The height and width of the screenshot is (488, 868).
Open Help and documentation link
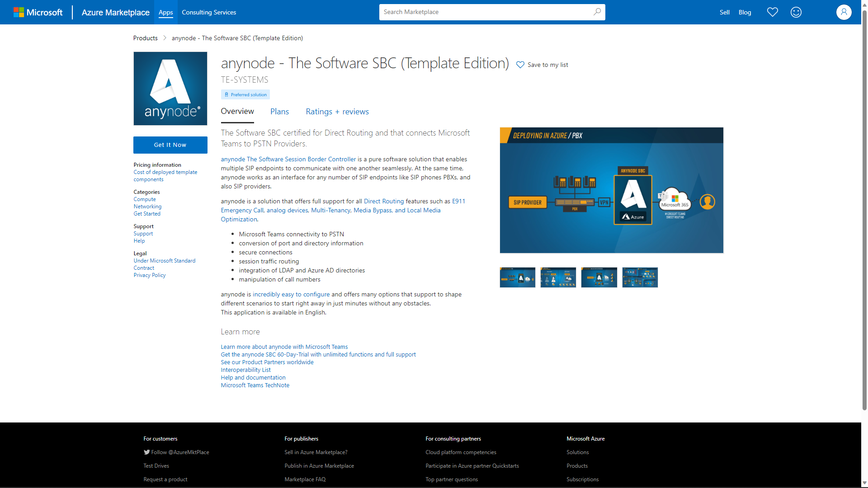pyautogui.click(x=253, y=378)
